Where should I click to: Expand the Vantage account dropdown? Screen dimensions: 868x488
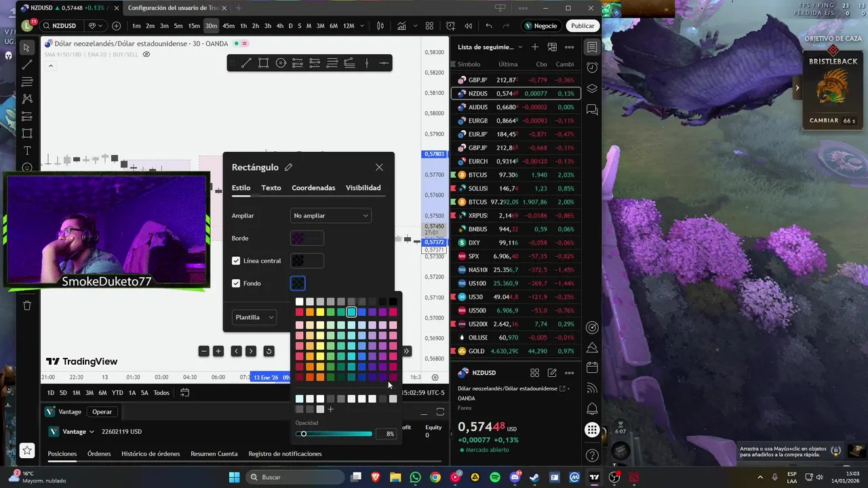coord(92,432)
